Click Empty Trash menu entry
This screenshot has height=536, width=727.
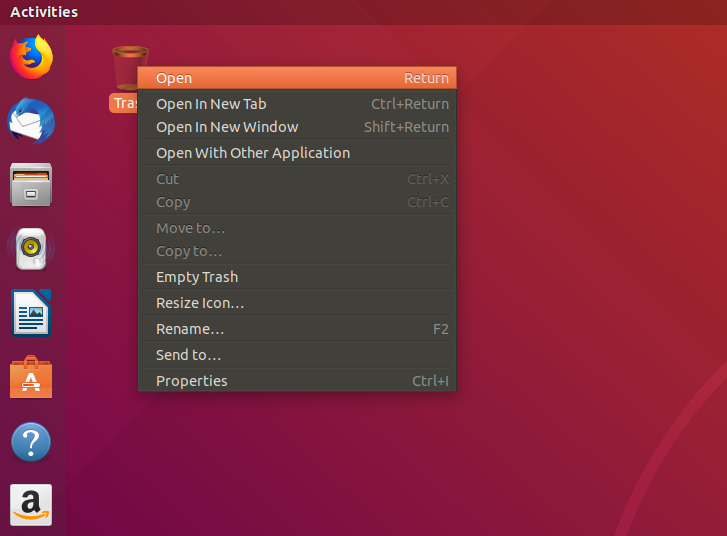(x=297, y=277)
